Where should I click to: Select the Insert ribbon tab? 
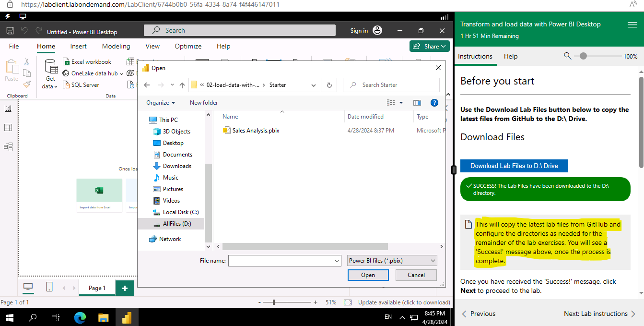79,47
